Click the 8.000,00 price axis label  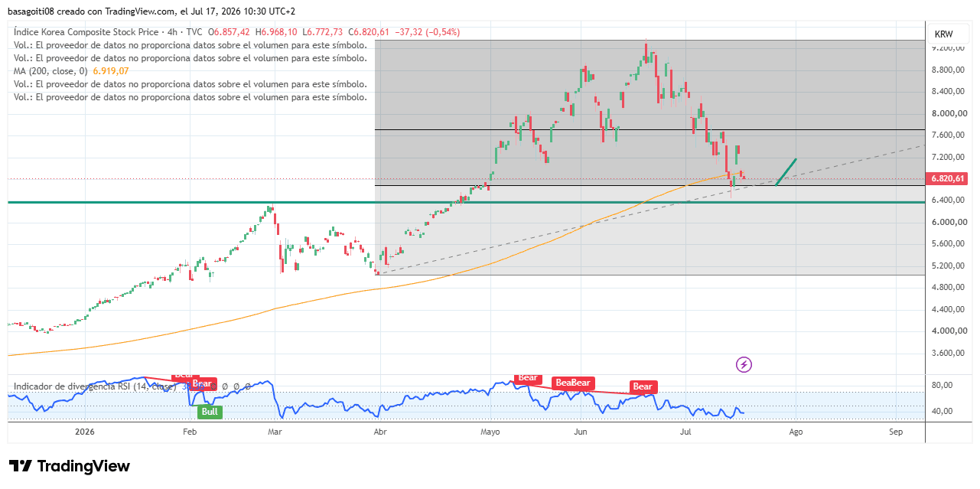pyautogui.click(x=949, y=113)
